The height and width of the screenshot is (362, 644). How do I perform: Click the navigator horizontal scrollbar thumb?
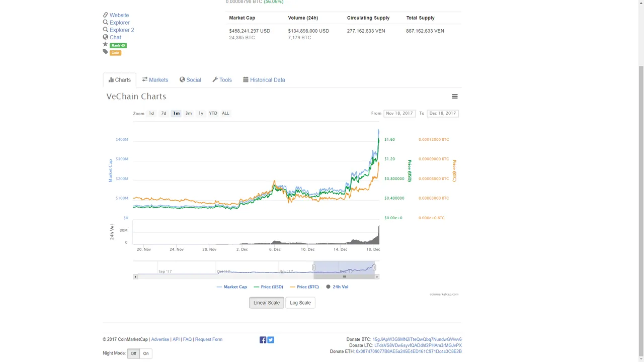click(344, 277)
